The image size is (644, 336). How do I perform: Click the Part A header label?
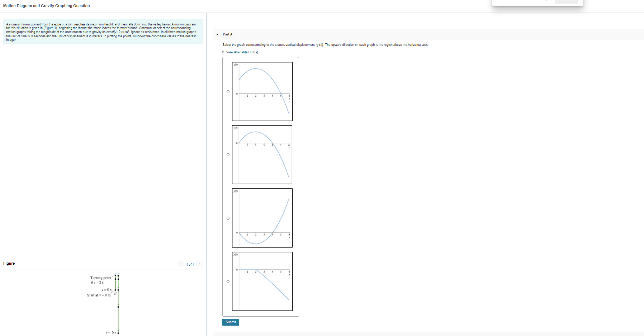[x=227, y=34]
